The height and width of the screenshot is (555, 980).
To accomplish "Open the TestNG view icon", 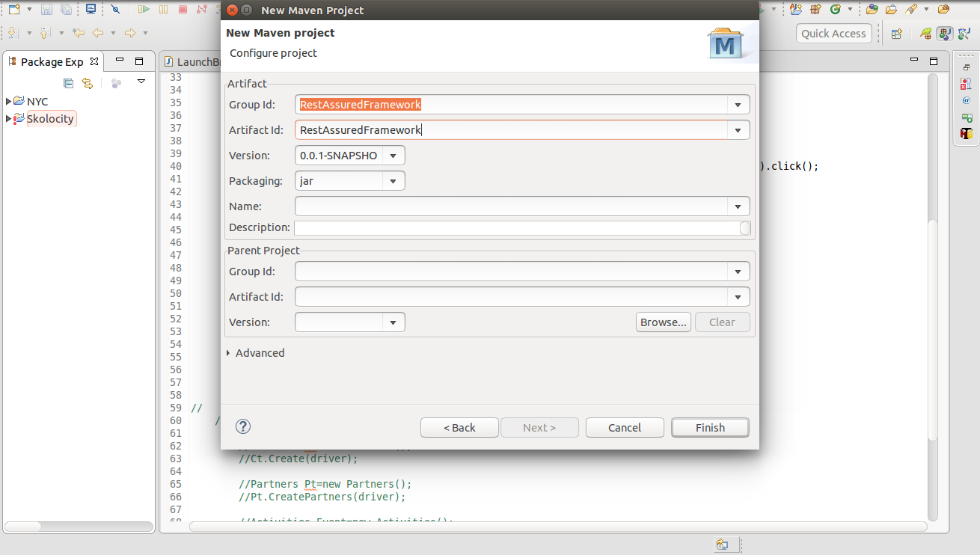I will click(967, 134).
